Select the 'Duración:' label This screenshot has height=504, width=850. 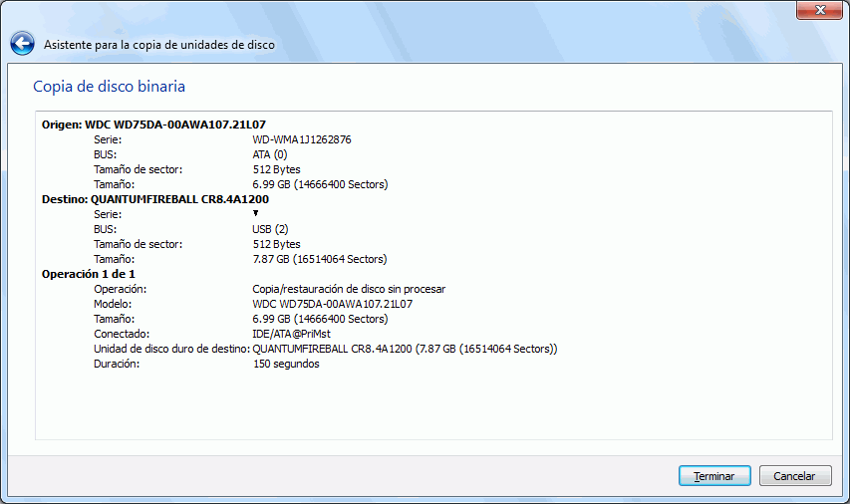[117, 364]
